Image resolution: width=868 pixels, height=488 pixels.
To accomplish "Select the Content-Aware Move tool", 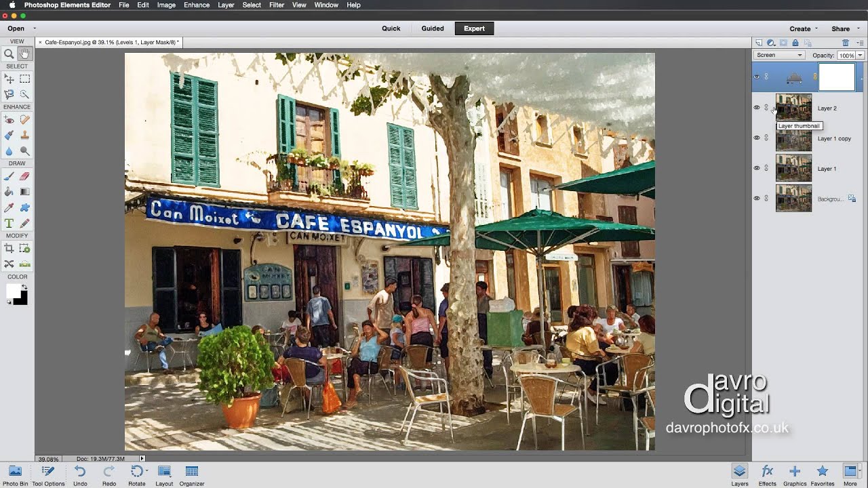I will (9, 264).
